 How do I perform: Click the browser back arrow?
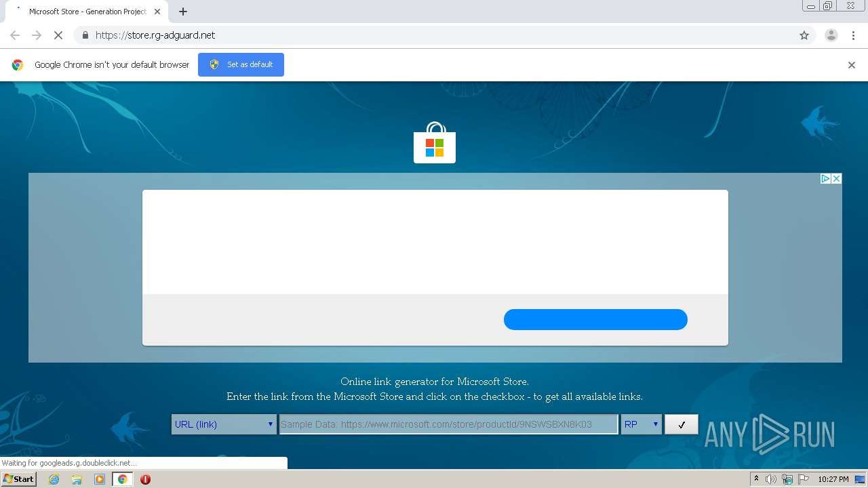[x=15, y=35]
